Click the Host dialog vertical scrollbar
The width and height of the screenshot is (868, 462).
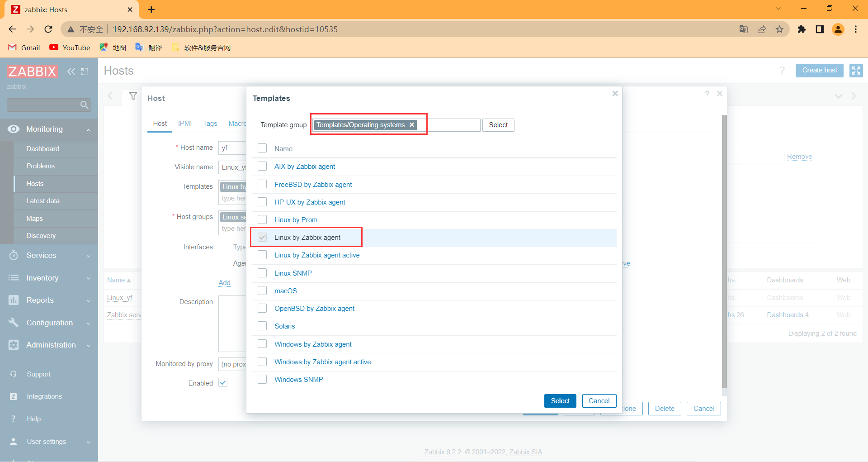724,252
